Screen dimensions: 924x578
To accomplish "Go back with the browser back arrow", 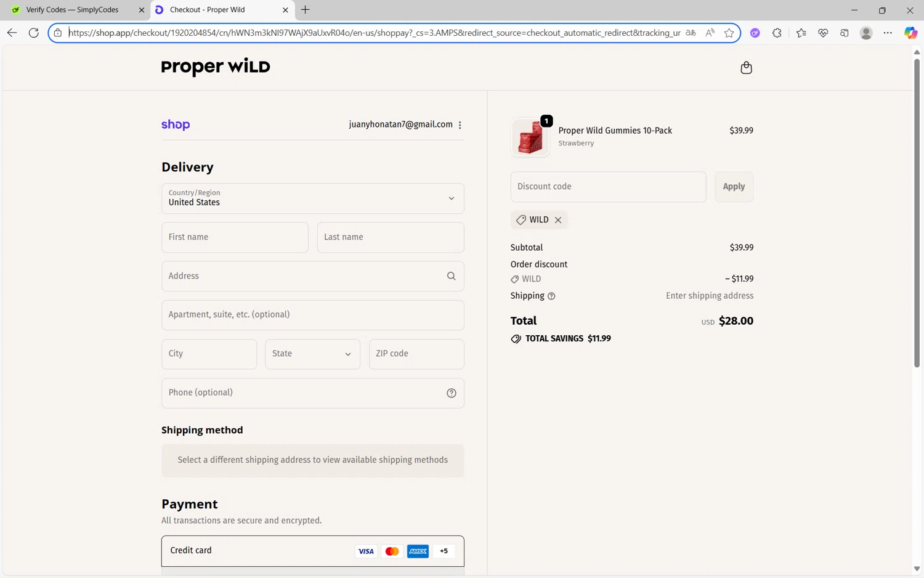I will [x=12, y=33].
